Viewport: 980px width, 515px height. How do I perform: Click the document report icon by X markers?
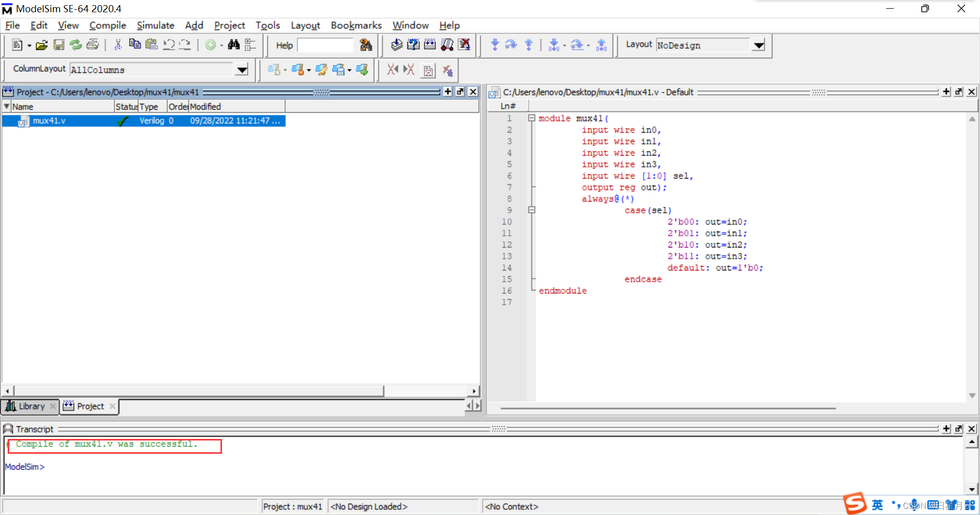pyautogui.click(x=428, y=70)
